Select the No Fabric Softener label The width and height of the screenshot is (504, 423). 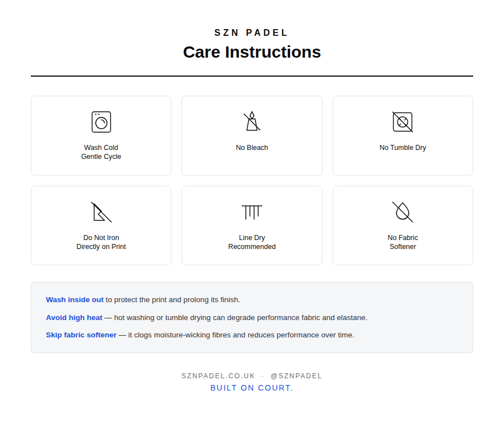(x=403, y=242)
